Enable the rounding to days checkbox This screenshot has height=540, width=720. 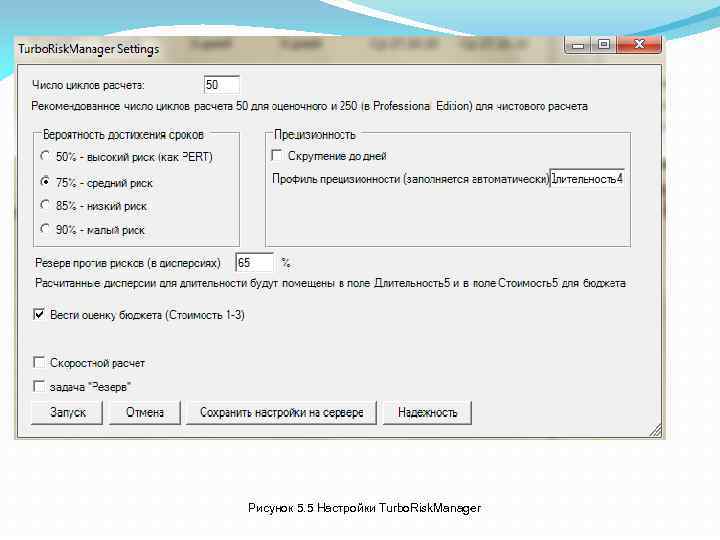point(277,156)
